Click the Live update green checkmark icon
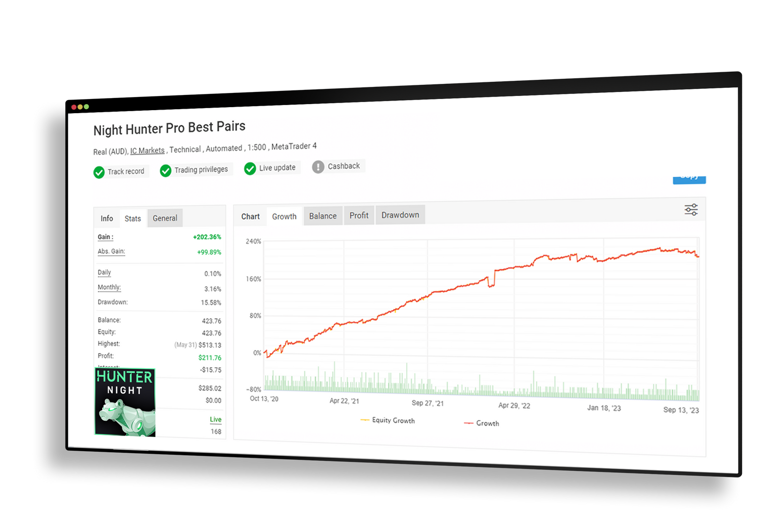 click(250, 169)
